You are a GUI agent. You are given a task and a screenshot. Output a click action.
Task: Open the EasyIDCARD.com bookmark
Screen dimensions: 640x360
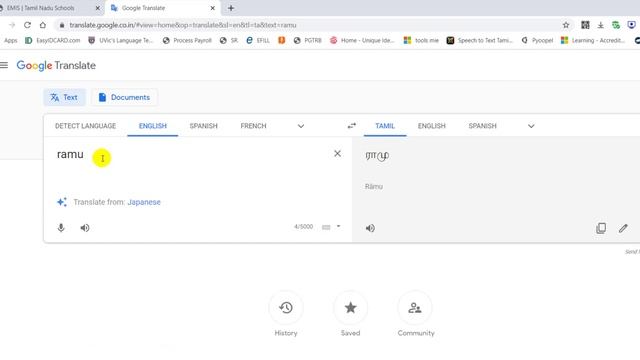click(53, 40)
